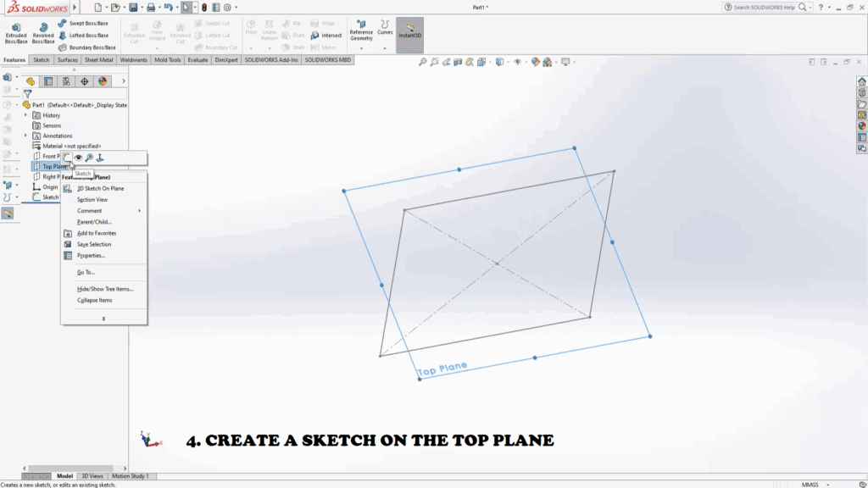Toggle Hide/Show Items in view toolbar

coord(517,62)
